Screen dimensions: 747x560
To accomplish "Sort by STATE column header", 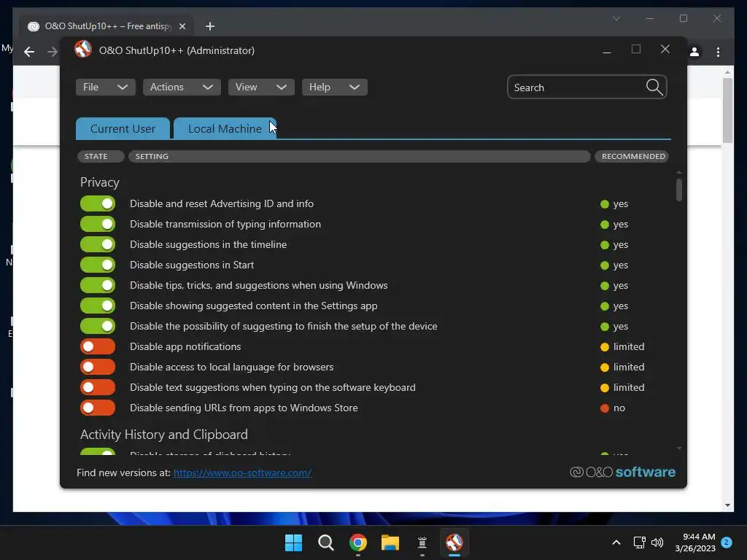I will (x=101, y=156).
